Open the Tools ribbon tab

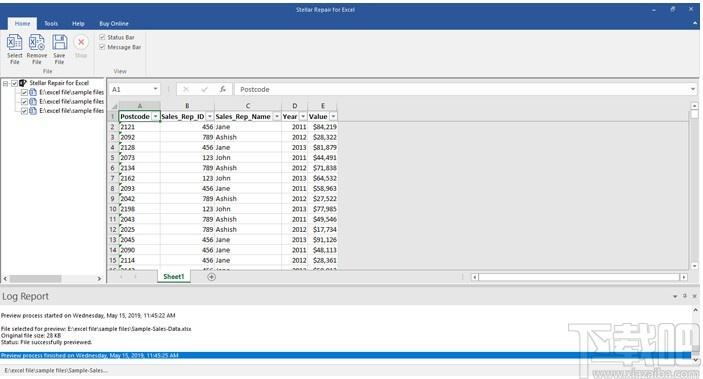point(51,23)
